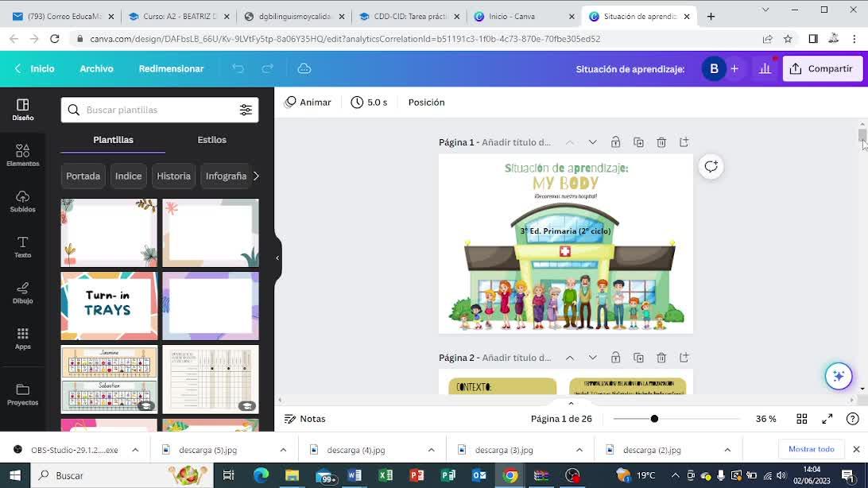
Task: Switch to the Inicio - Canva browser tab
Action: click(x=522, y=17)
